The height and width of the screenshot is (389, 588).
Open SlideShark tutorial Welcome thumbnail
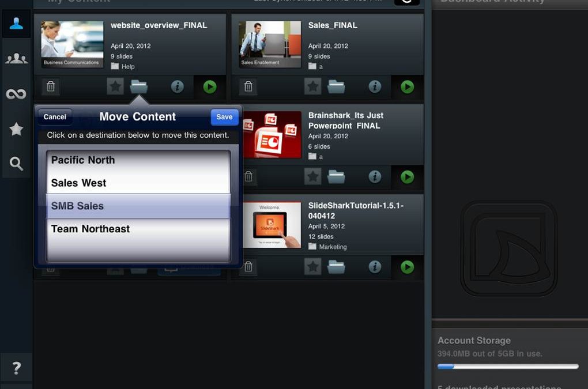click(272, 225)
